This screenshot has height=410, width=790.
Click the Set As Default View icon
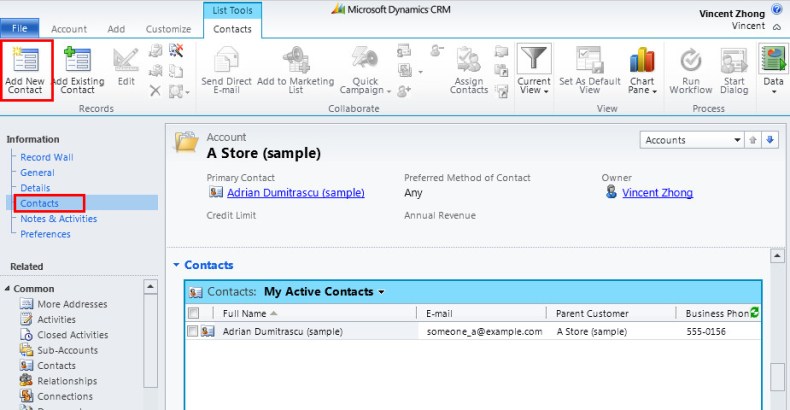[589, 59]
